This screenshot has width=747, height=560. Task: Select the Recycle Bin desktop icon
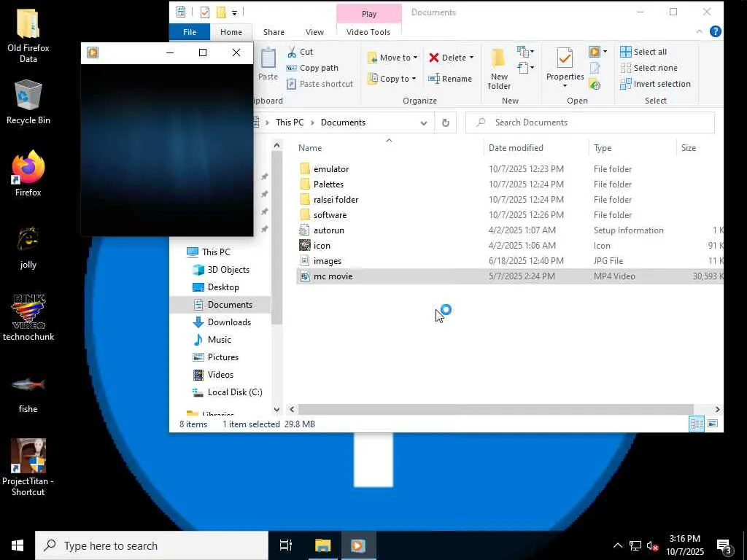[x=28, y=102]
